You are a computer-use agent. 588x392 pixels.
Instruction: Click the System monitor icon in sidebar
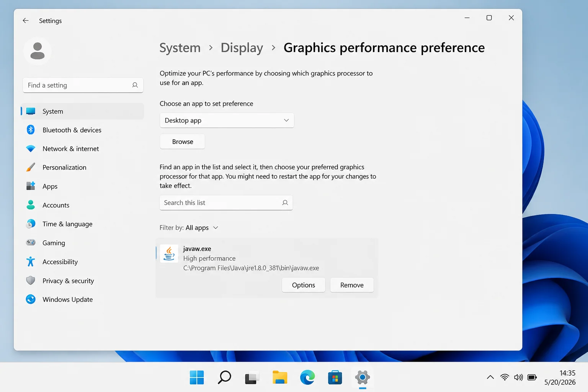31,111
